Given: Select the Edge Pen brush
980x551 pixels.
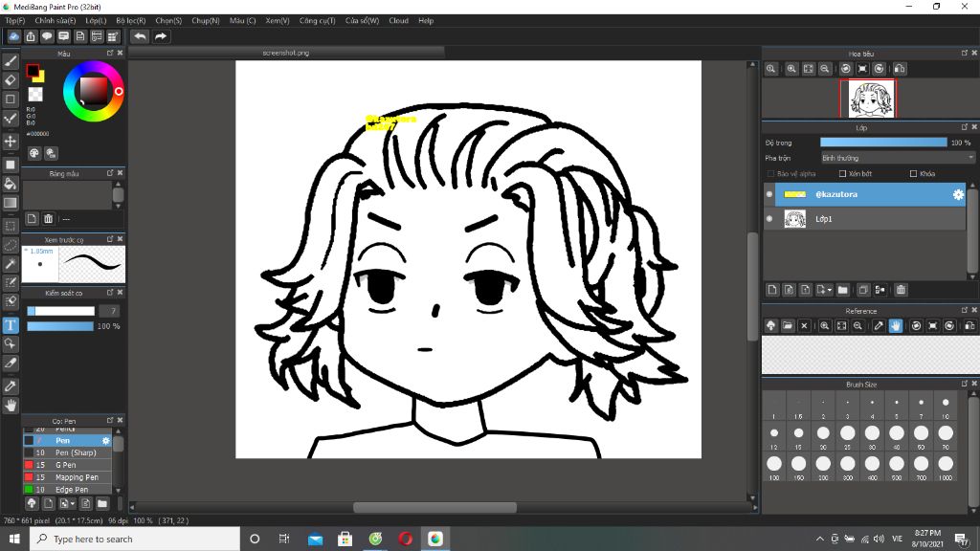Looking at the screenshot, I should point(68,490).
